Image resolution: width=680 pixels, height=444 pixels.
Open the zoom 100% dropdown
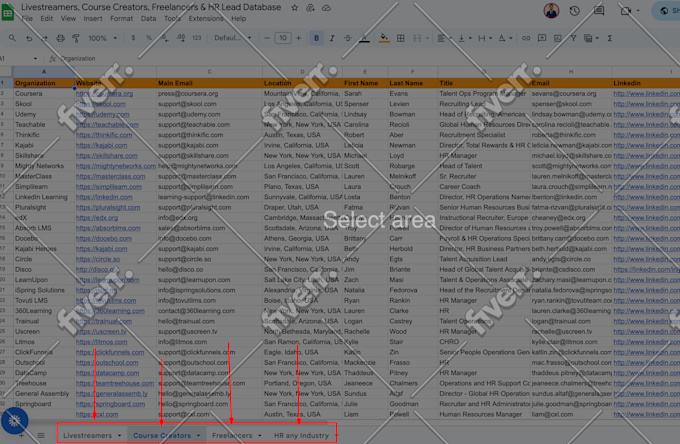(103, 38)
